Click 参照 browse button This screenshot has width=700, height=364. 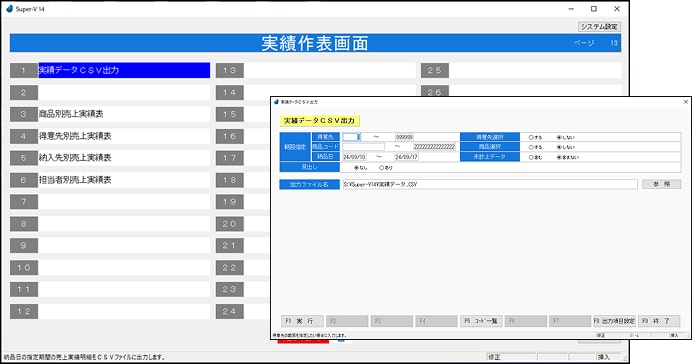(x=661, y=184)
